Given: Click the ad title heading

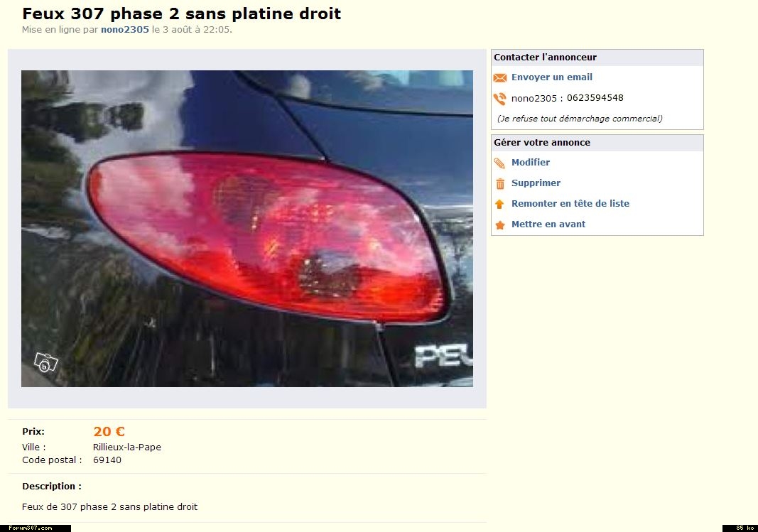Looking at the screenshot, I should pos(181,13).
